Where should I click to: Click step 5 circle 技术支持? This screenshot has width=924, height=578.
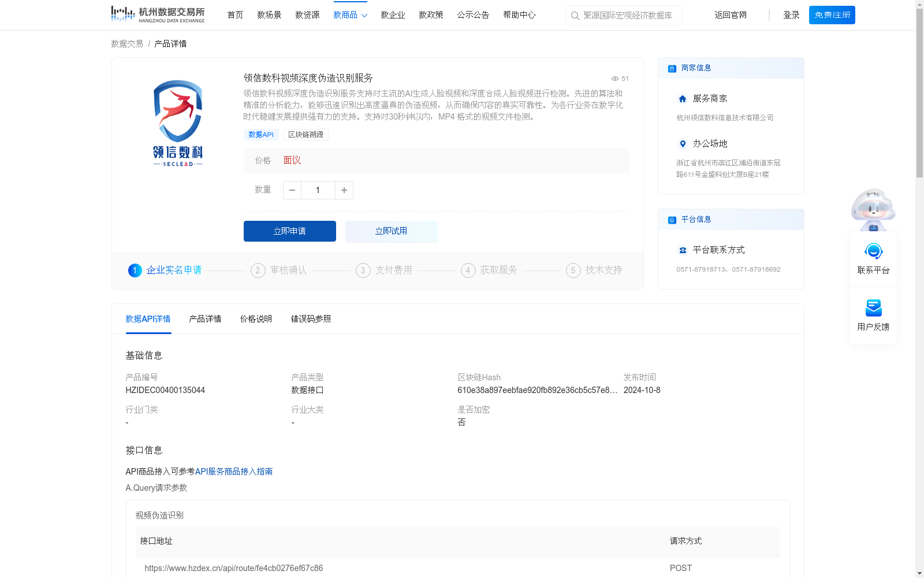[573, 271]
